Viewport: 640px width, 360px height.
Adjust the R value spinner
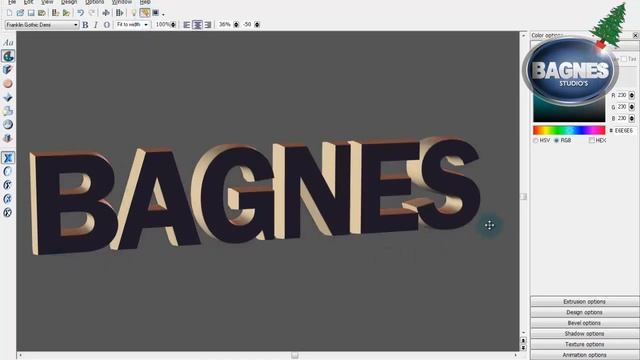(632, 95)
